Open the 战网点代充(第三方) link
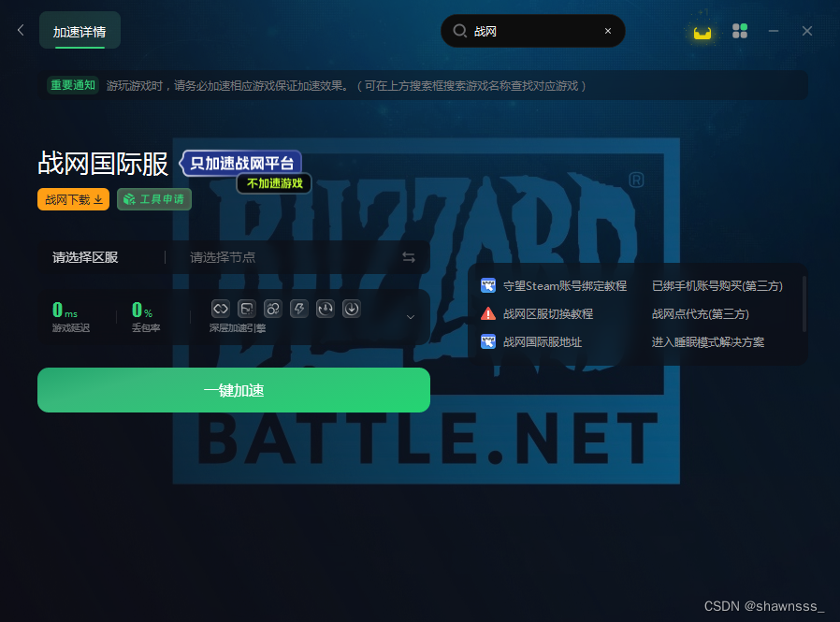 pos(701,314)
